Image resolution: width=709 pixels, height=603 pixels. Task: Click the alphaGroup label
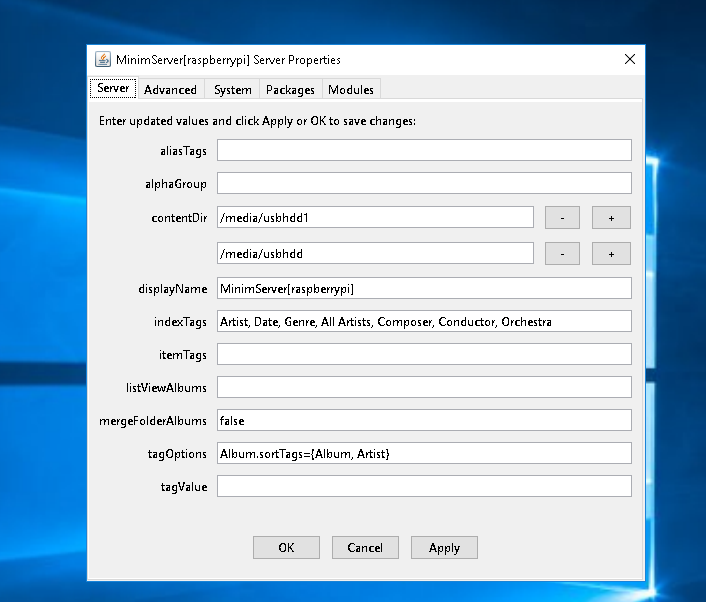pyautogui.click(x=176, y=184)
